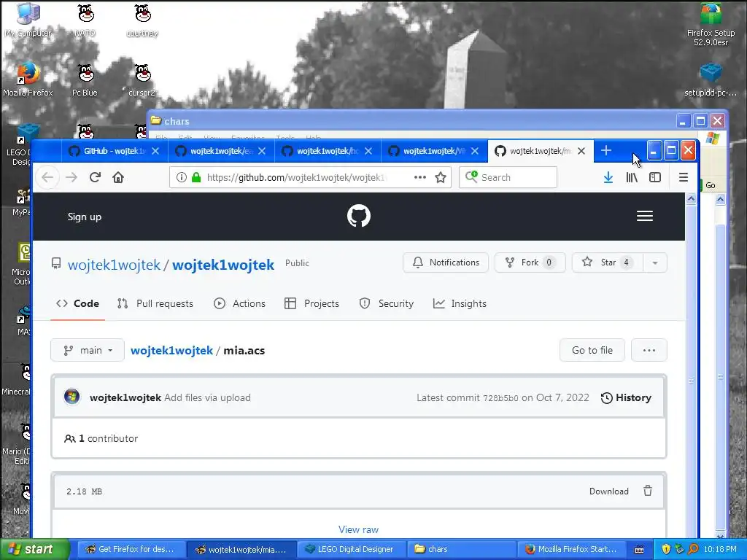Click the GitHub Octocat logo

tap(359, 216)
